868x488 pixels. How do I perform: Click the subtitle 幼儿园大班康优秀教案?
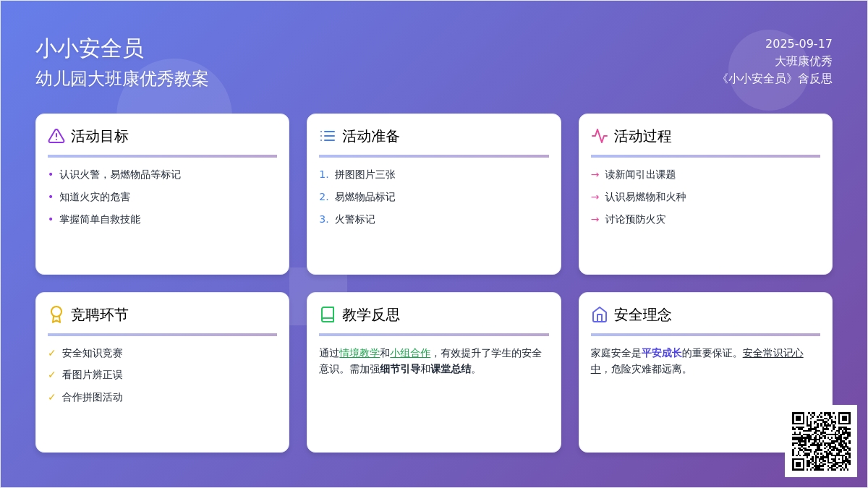coord(122,79)
